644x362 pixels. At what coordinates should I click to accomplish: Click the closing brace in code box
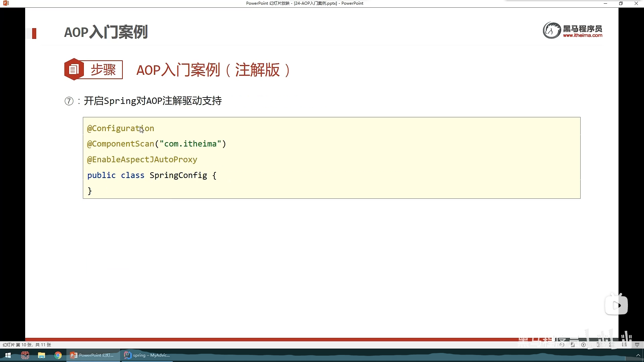90,191
